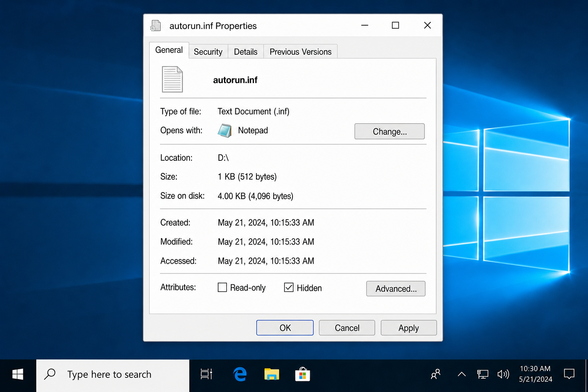Open File Explorer from the taskbar
Image resolution: width=588 pixels, height=392 pixels.
coord(271,374)
